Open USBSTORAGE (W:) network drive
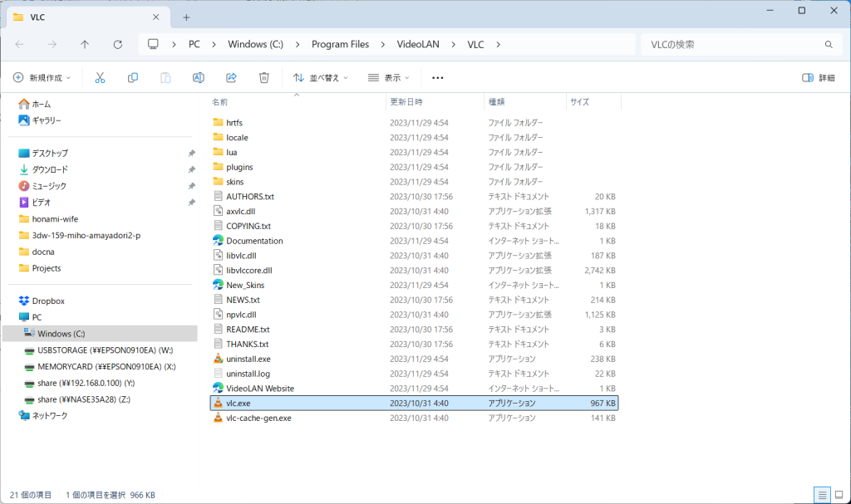The width and height of the screenshot is (851, 504). 99,350
